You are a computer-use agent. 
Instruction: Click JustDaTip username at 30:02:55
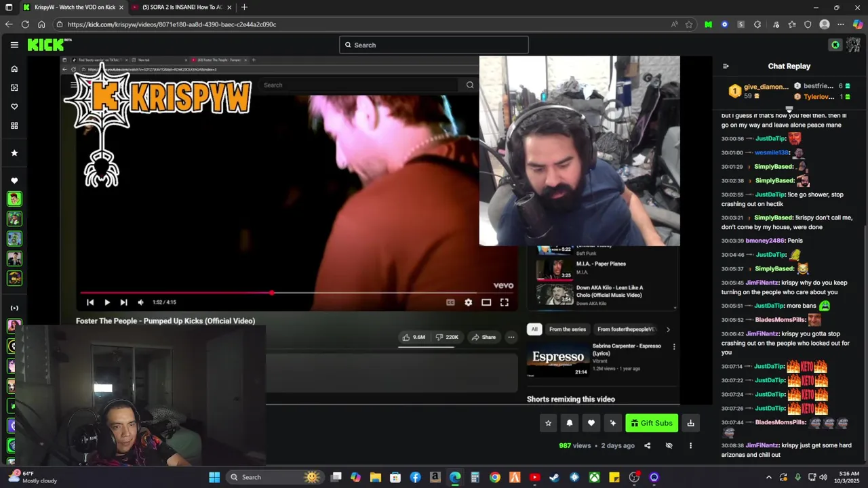[770, 195]
